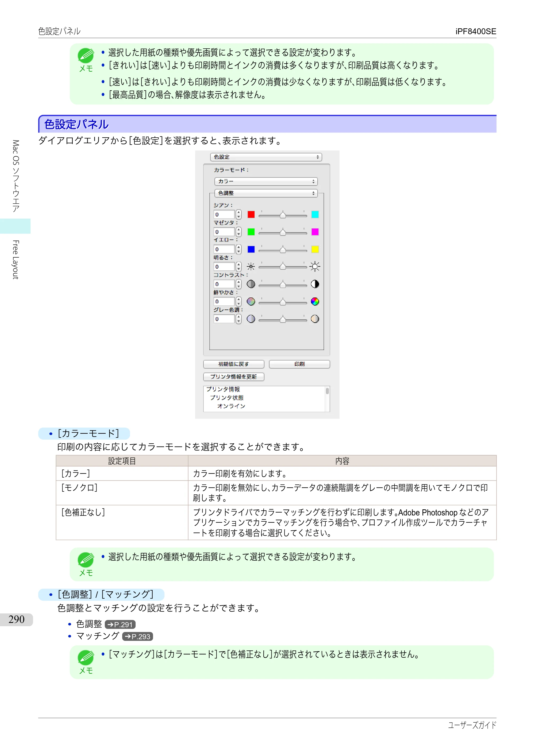The width and height of the screenshot is (535, 756).
Task: Click the マゼンタ value stepper
Action: 238,232
